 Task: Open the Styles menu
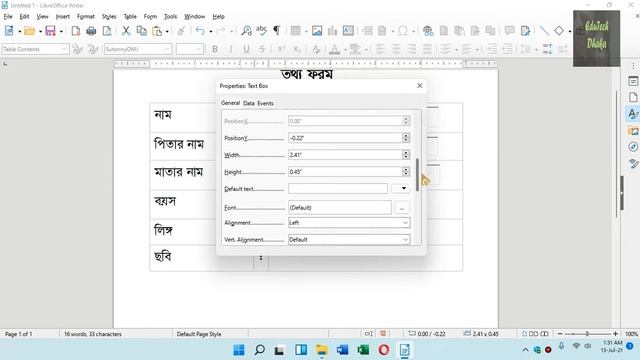[x=109, y=16]
